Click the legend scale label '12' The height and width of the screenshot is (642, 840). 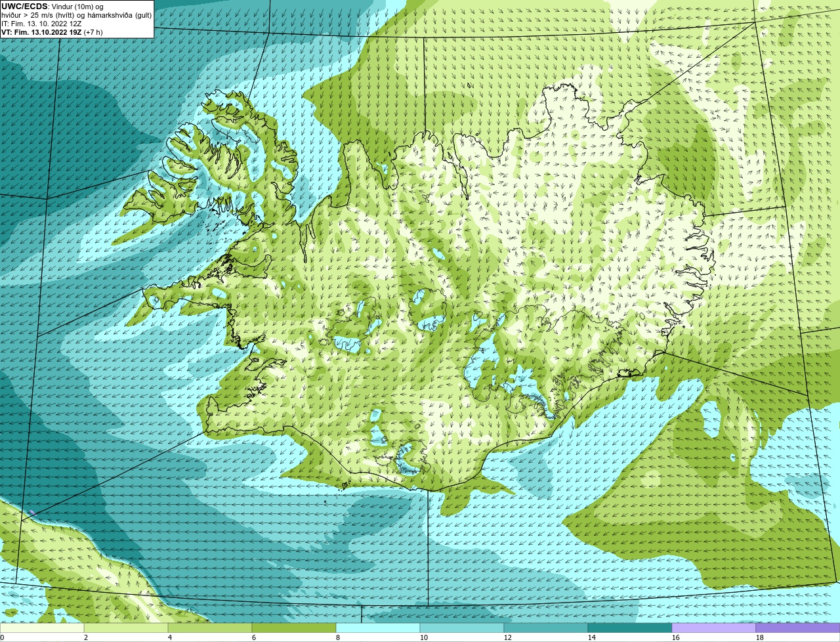click(x=508, y=637)
